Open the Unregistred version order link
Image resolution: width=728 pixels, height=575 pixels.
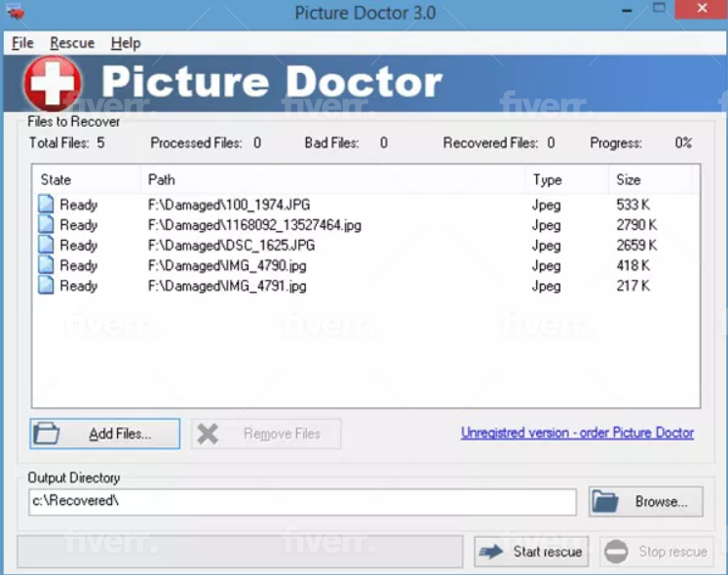tap(577, 433)
